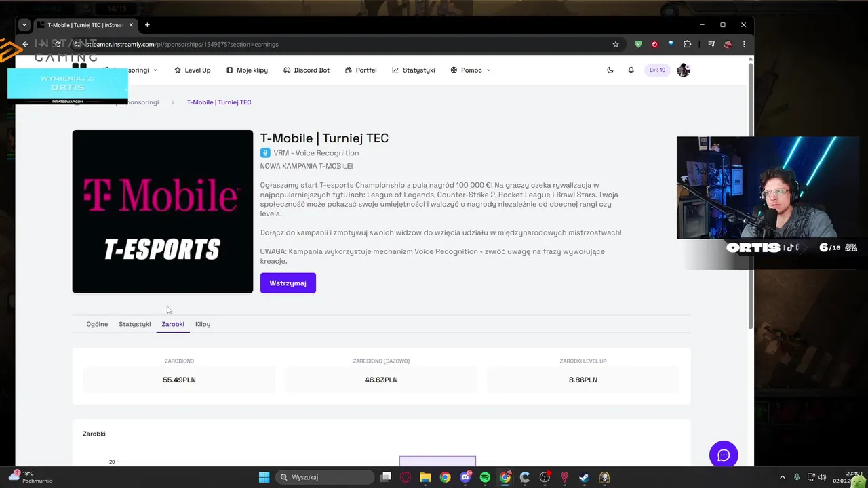Open the Chrome extensions puzzle icon
This screenshot has height=488, width=868.
click(x=687, y=44)
